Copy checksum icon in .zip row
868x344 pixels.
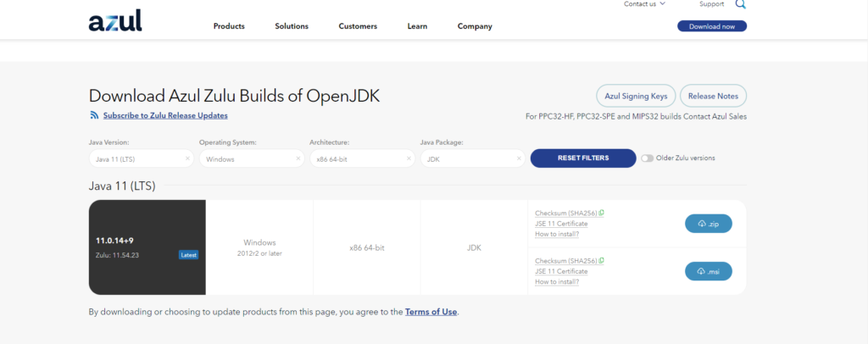(602, 213)
